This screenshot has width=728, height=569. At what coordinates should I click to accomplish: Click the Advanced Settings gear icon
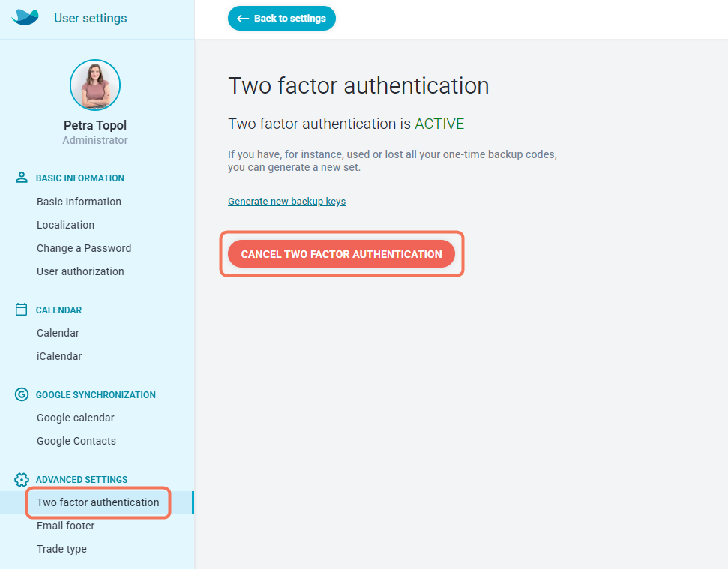click(21, 480)
